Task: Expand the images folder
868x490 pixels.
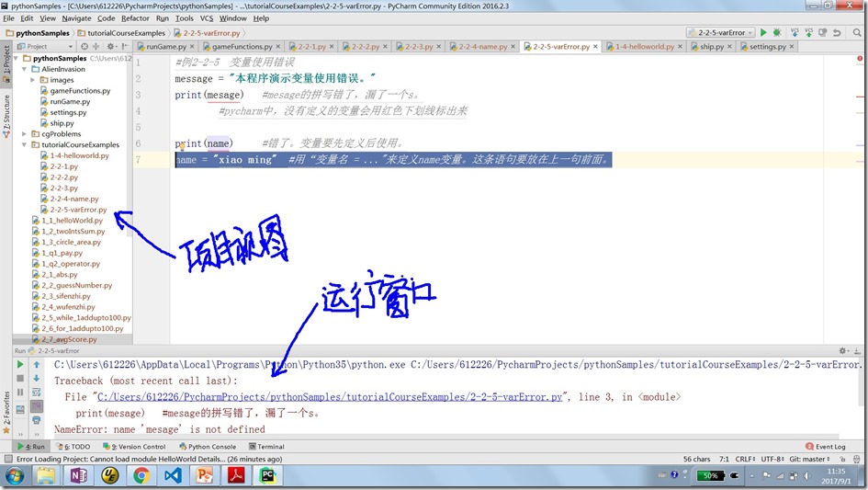Action: (33, 80)
